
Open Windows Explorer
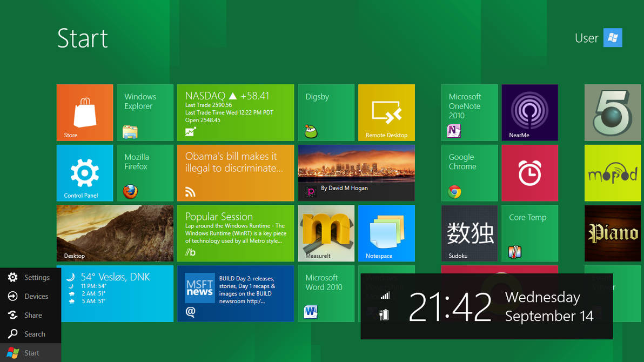tap(145, 112)
